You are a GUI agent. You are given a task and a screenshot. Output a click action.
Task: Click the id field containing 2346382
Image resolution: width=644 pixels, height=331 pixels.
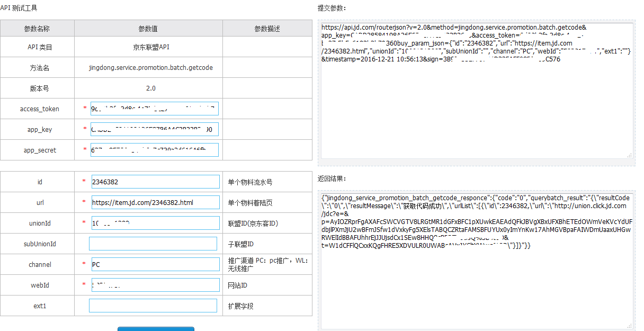[155, 182]
